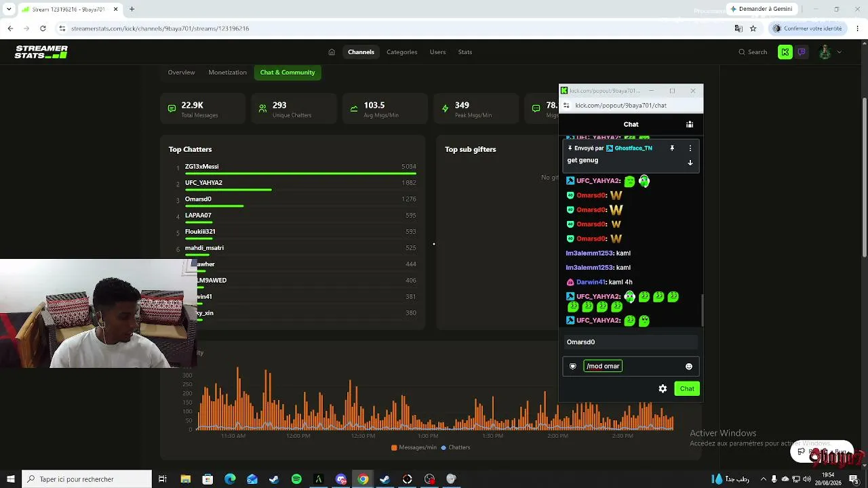
Task: Toggle Messages/min legend in chart
Action: (x=414, y=447)
